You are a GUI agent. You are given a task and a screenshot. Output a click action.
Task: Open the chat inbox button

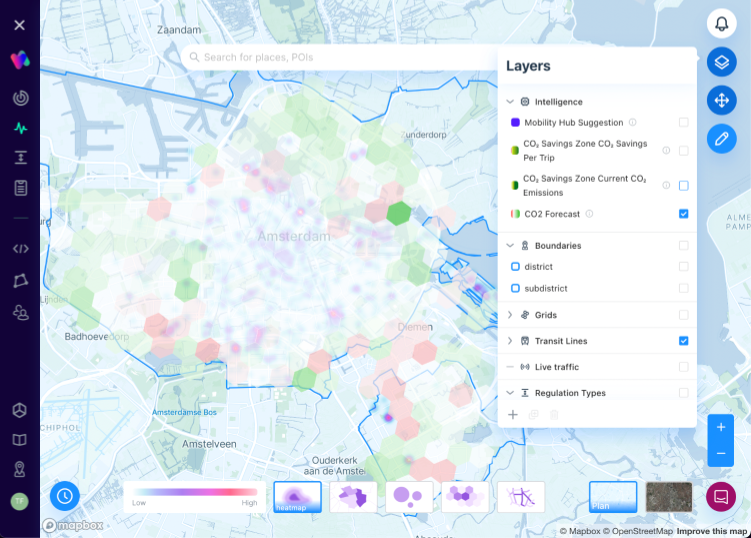(721, 495)
